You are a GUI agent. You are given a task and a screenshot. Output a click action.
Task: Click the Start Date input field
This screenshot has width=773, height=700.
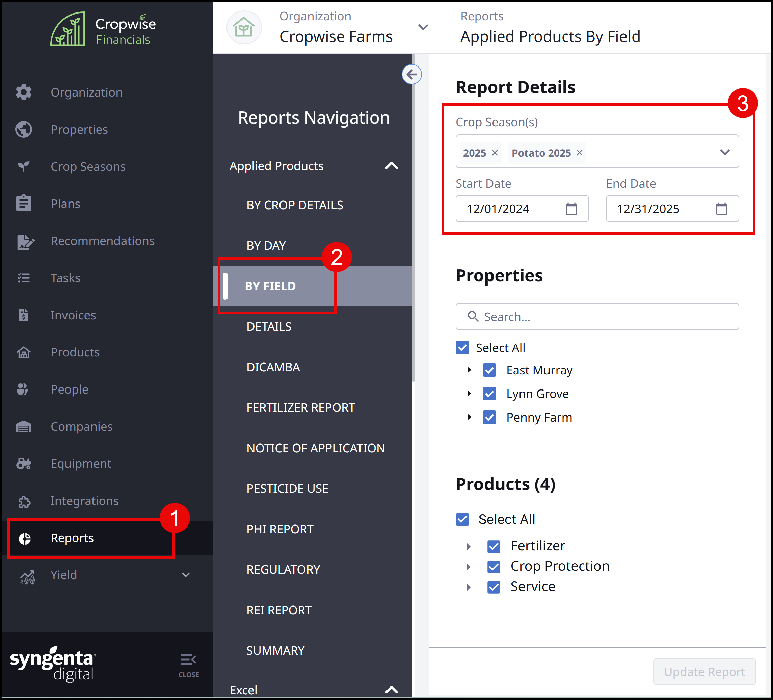pos(522,209)
